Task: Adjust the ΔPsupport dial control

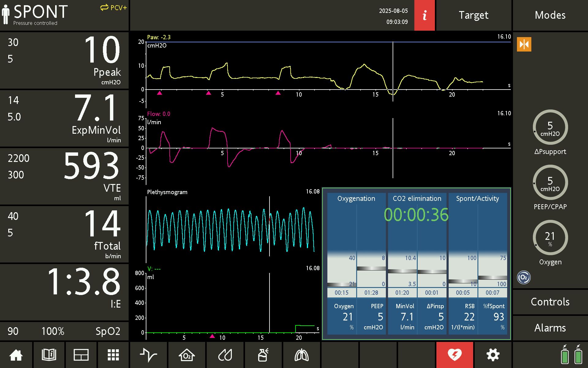Action: [550, 128]
